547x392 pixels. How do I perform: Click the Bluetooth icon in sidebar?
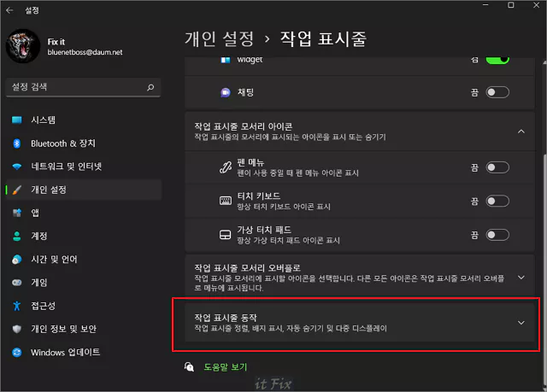(x=17, y=143)
